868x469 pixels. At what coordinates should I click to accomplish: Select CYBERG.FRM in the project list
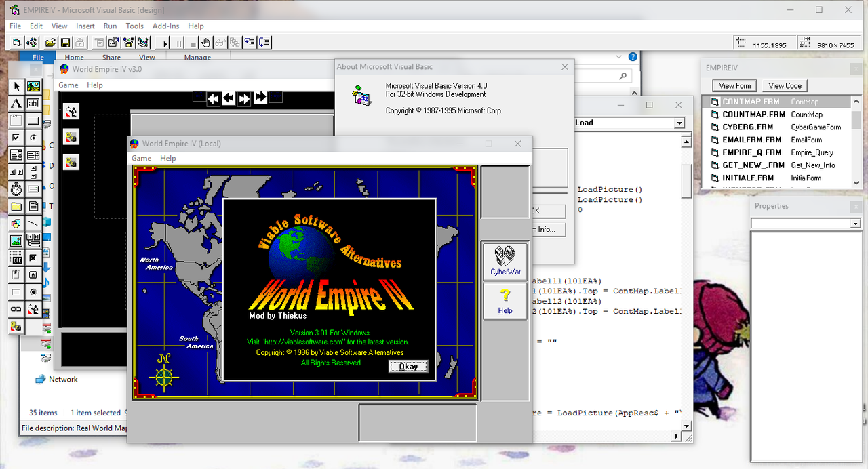(776, 127)
